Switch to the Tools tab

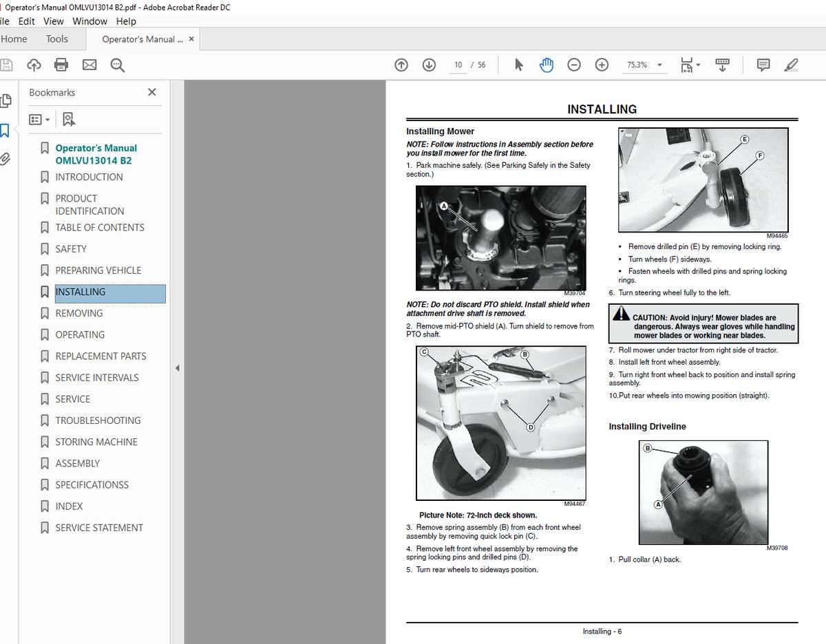57,39
